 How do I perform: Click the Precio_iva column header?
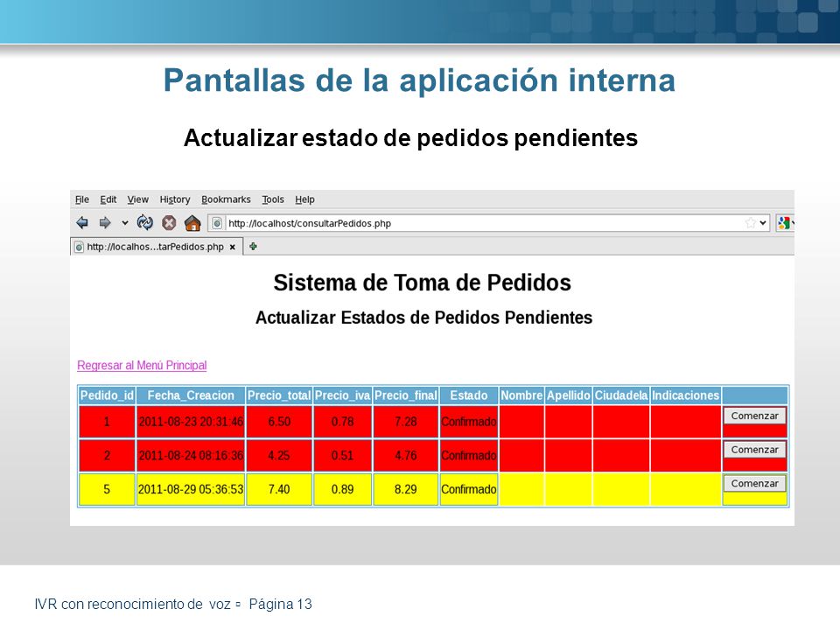[342, 395]
